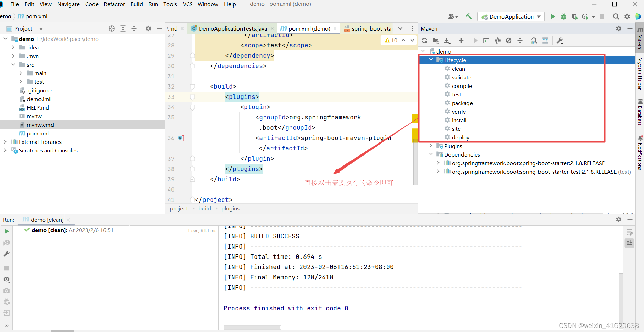Toggle scroll to end in Run console

tap(629, 243)
